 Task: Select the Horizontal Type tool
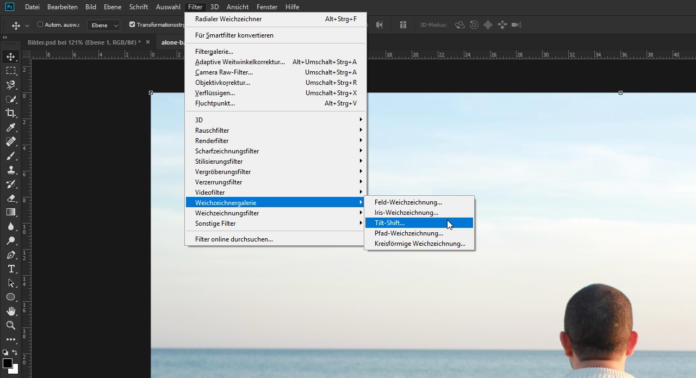tap(11, 269)
